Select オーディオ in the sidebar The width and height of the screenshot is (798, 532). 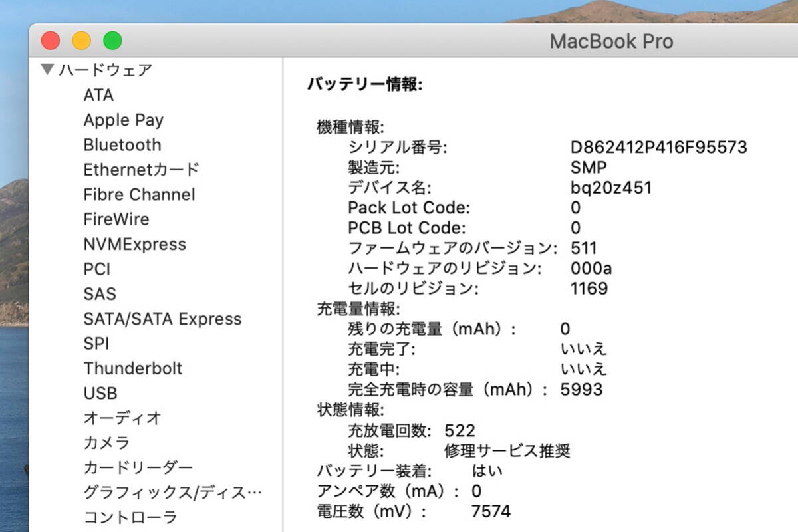point(122,418)
